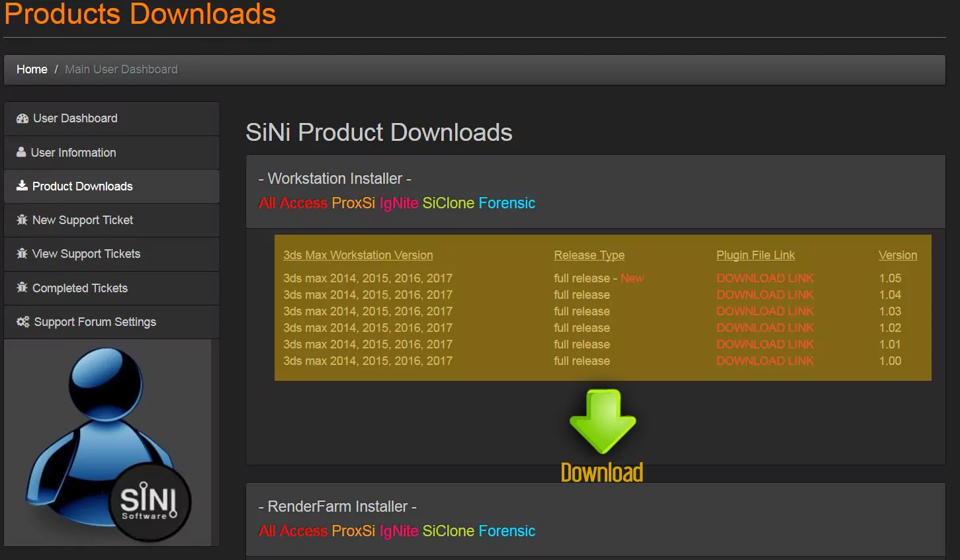960x560 pixels.
Task: Click the red All Access label under Workstation Installer
Action: coord(292,203)
